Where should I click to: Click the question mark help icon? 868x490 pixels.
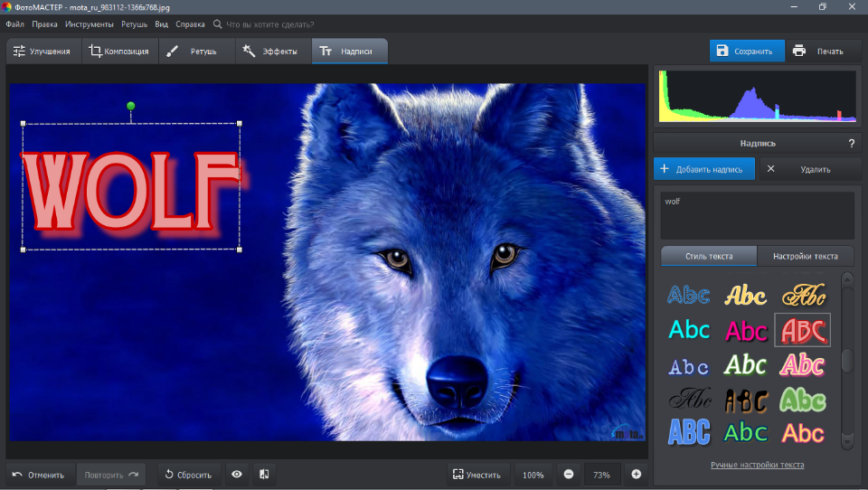pyautogui.click(x=851, y=143)
